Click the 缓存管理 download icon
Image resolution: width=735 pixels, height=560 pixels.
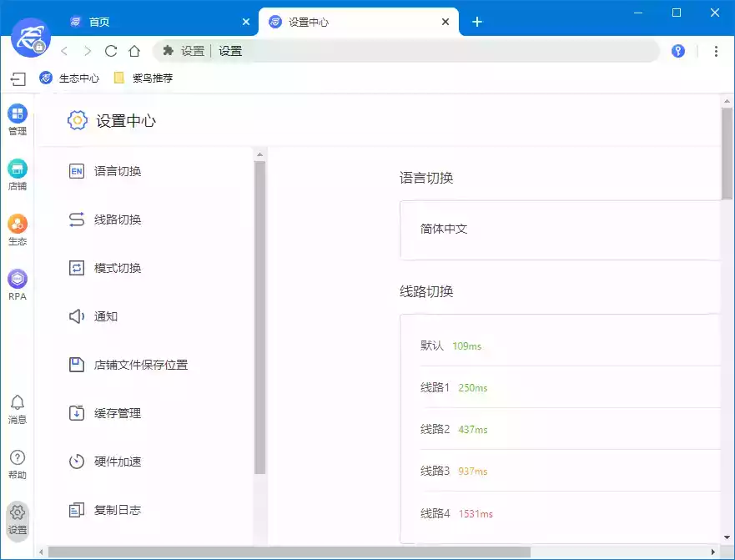click(x=77, y=413)
